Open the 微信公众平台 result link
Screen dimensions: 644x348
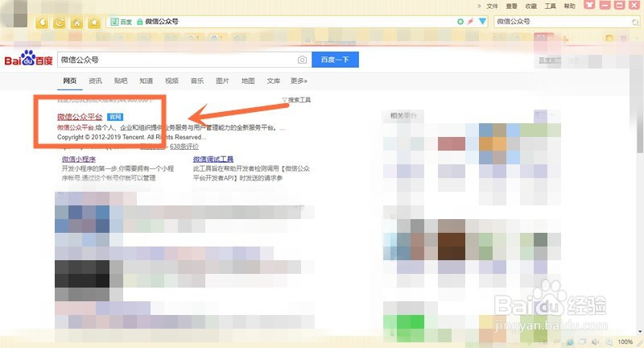click(80, 117)
